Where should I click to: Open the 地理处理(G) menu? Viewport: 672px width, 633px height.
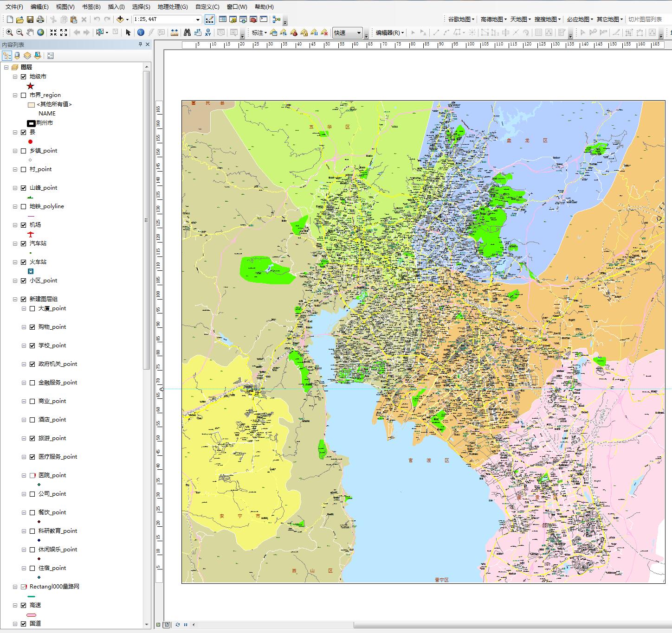click(173, 7)
